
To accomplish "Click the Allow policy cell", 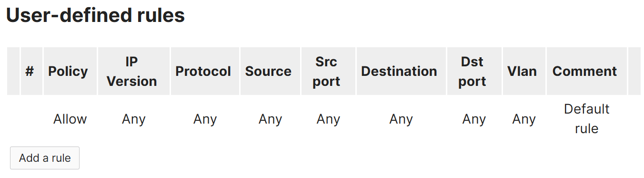I will pyautogui.click(x=70, y=119).
